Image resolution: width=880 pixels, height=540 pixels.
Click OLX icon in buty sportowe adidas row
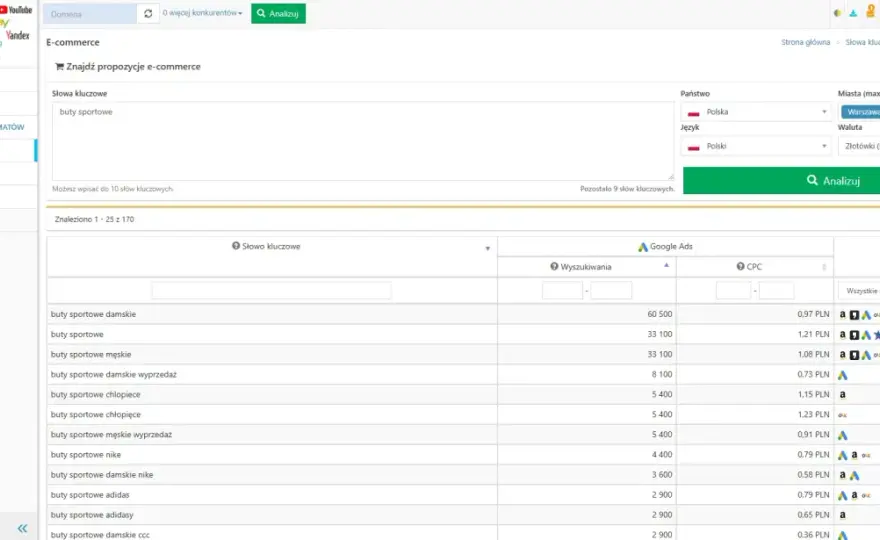pos(866,496)
